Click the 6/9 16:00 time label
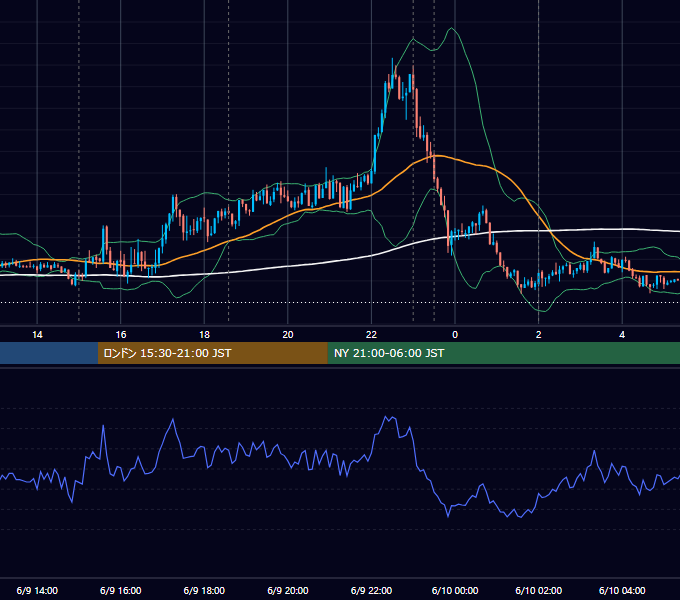 click(x=121, y=590)
